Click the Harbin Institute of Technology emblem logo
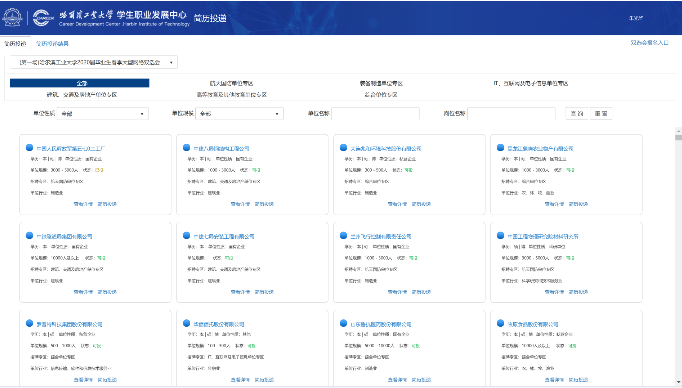 pos(12,17)
